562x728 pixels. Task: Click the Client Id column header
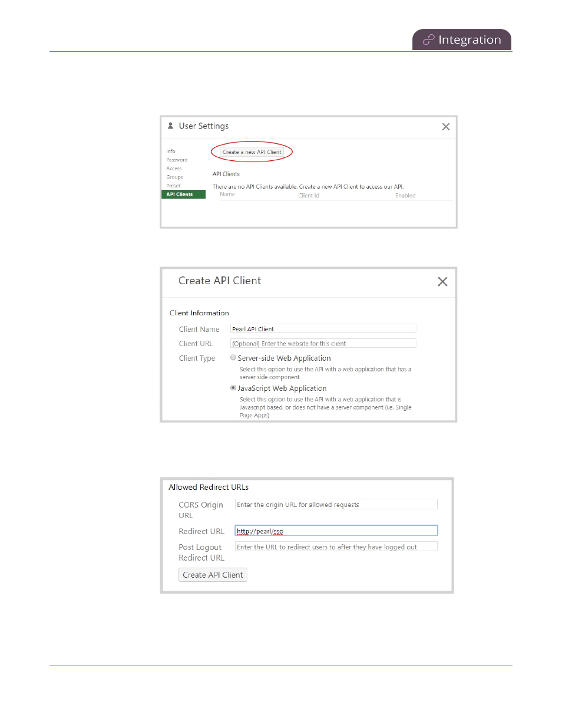[x=309, y=196]
